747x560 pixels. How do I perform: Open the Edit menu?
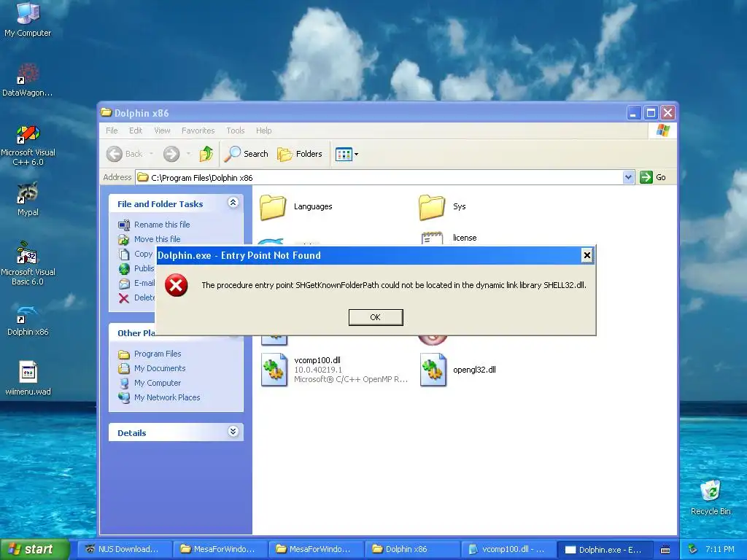tap(136, 131)
